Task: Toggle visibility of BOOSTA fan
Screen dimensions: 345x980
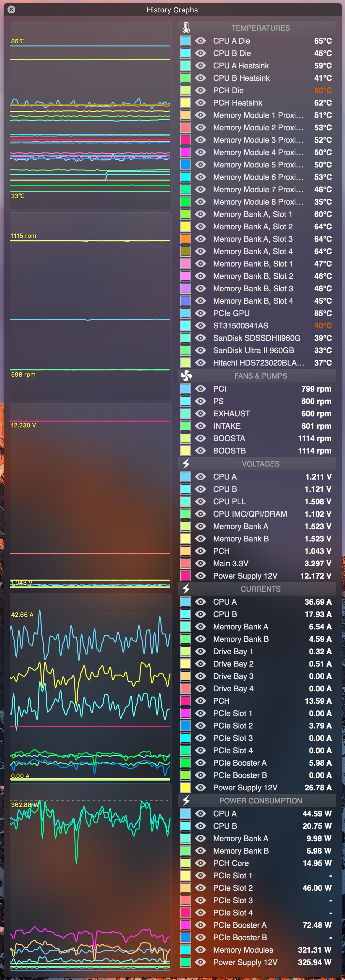Action: pos(200,438)
